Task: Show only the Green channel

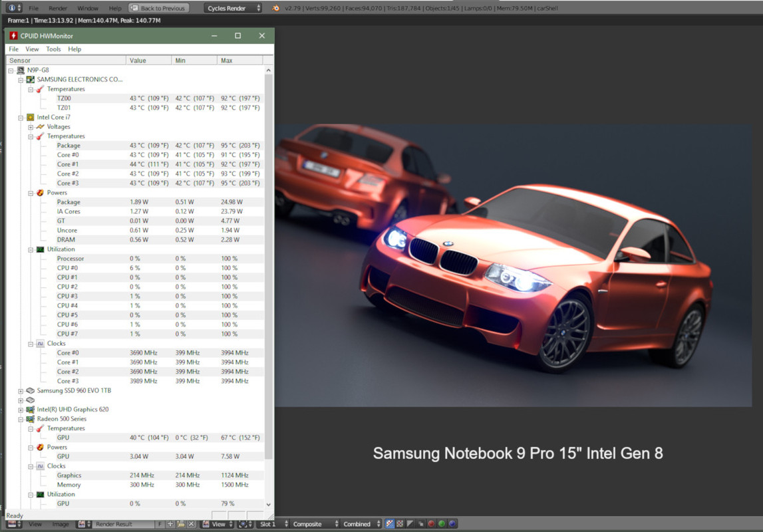Action: pyautogui.click(x=442, y=524)
